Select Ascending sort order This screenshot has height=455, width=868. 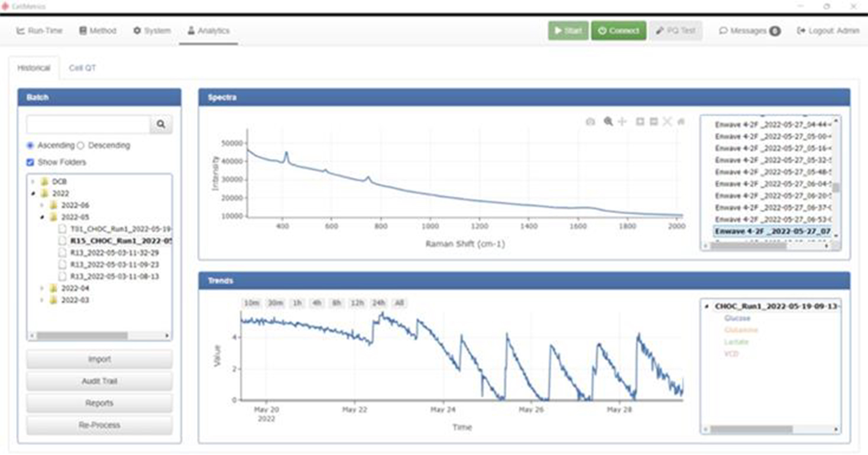click(31, 145)
